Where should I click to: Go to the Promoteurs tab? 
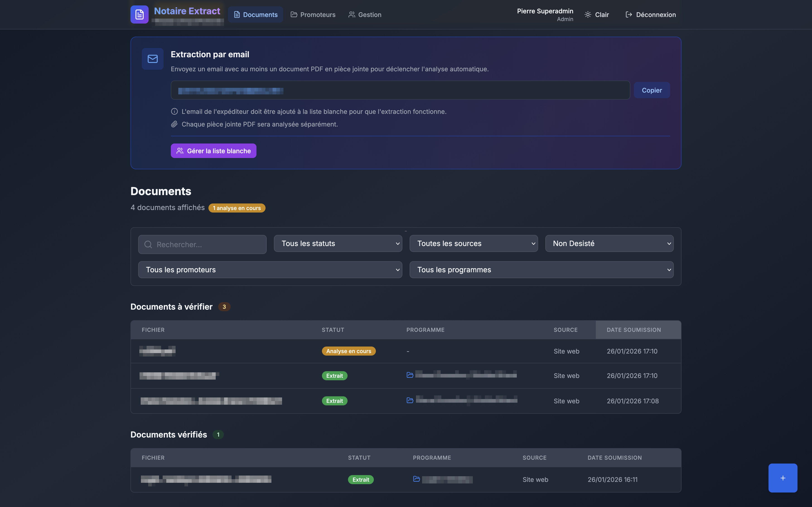pyautogui.click(x=313, y=15)
